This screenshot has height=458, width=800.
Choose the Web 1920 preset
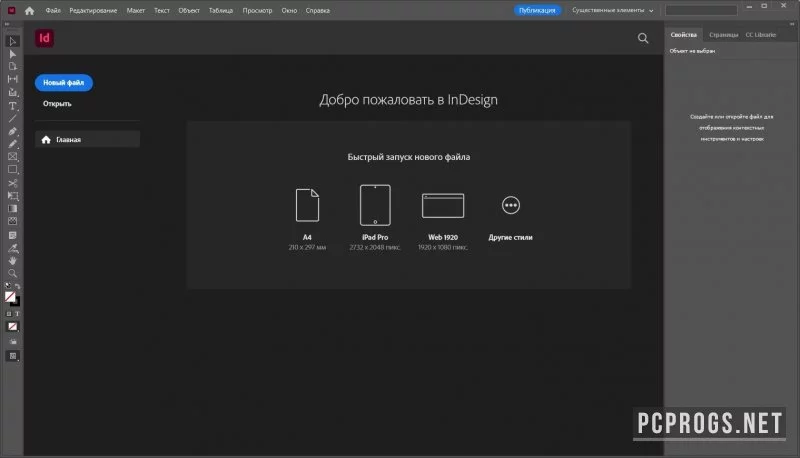click(x=443, y=221)
